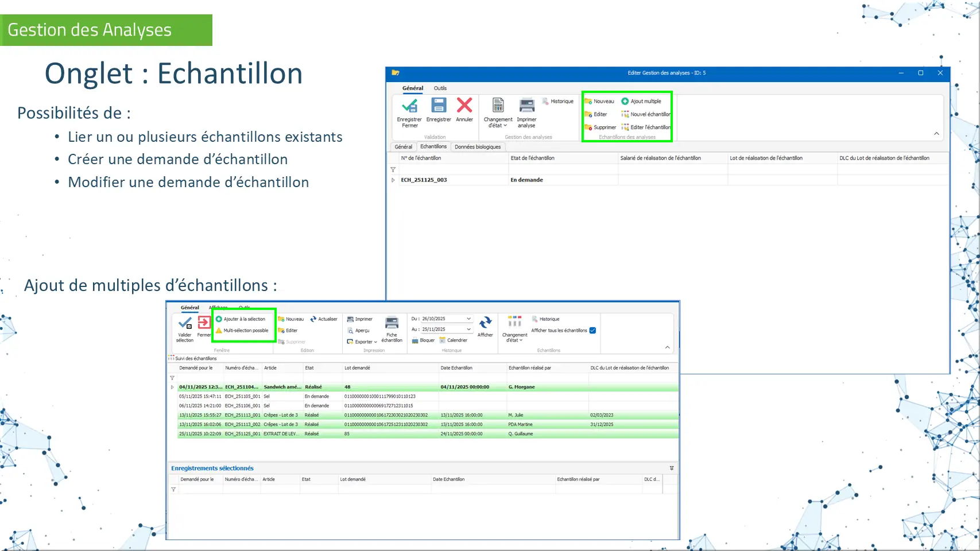Click the Valider sélection checkmark icon

pos(185,324)
